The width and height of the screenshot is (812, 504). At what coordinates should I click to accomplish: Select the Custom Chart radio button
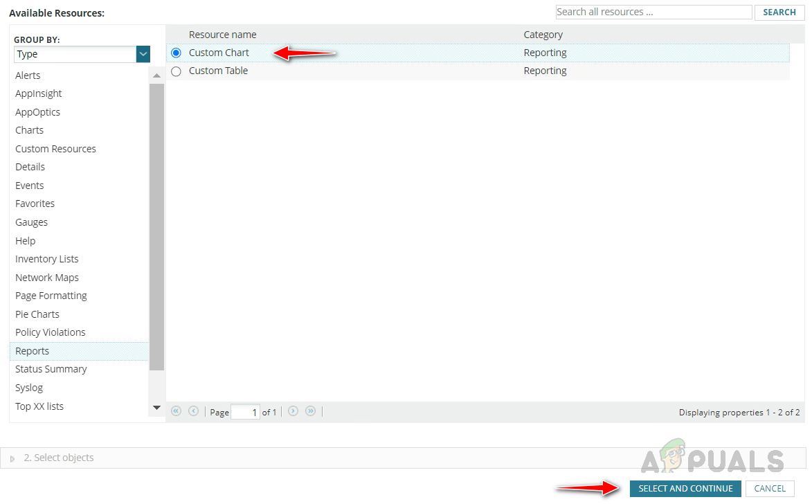[176, 53]
